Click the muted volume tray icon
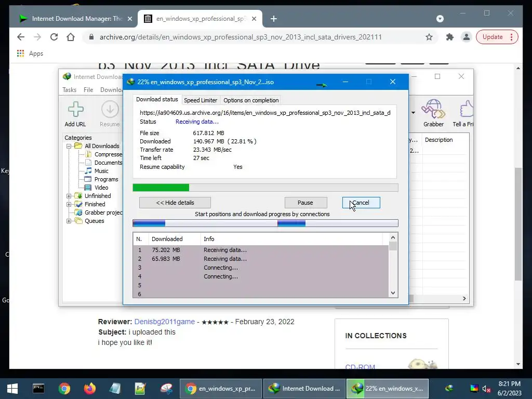Viewport: 532px width, 399px height. (486, 389)
